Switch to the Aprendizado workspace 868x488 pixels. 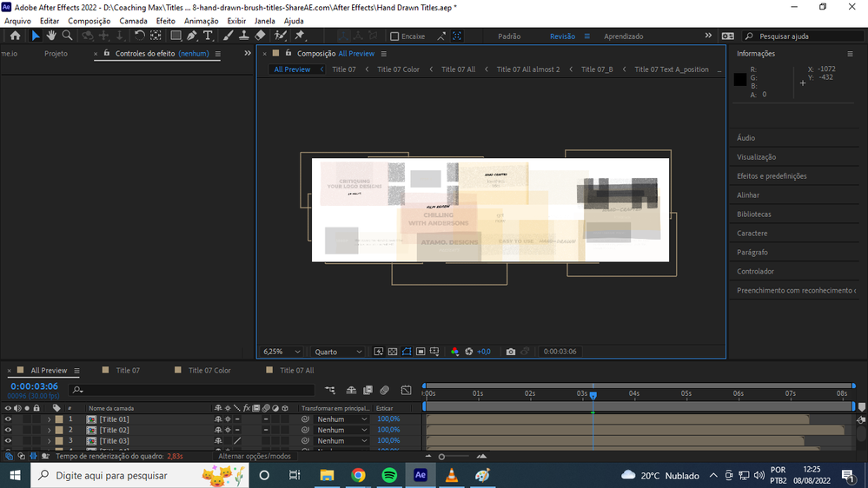pyautogui.click(x=623, y=36)
